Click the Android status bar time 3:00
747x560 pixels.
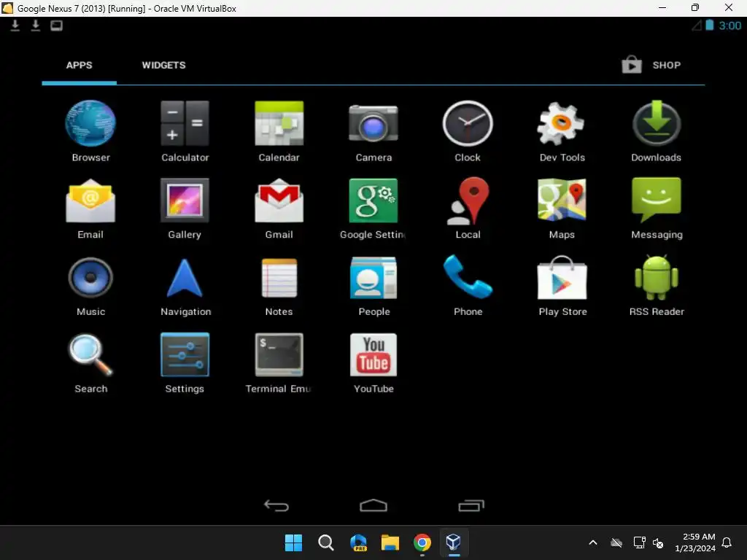729,26
